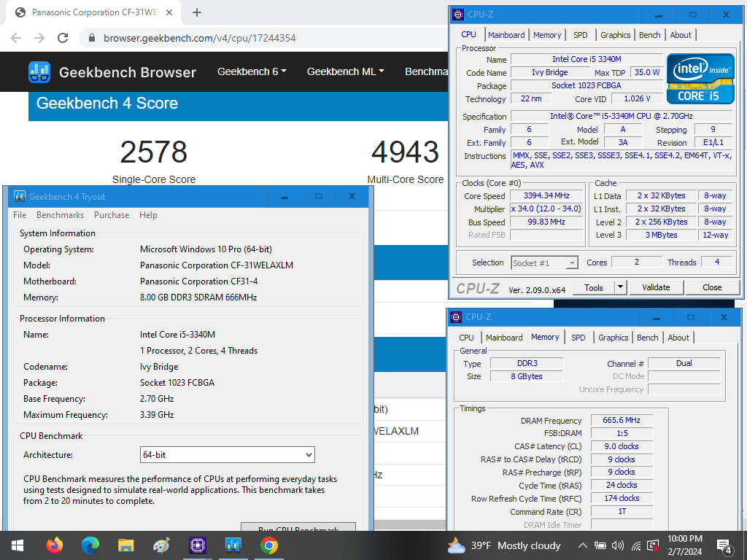747x560 pixels.
Task: Click Model value Panasonic Corporation CF-31WELAXLM
Action: coord(216,265)
